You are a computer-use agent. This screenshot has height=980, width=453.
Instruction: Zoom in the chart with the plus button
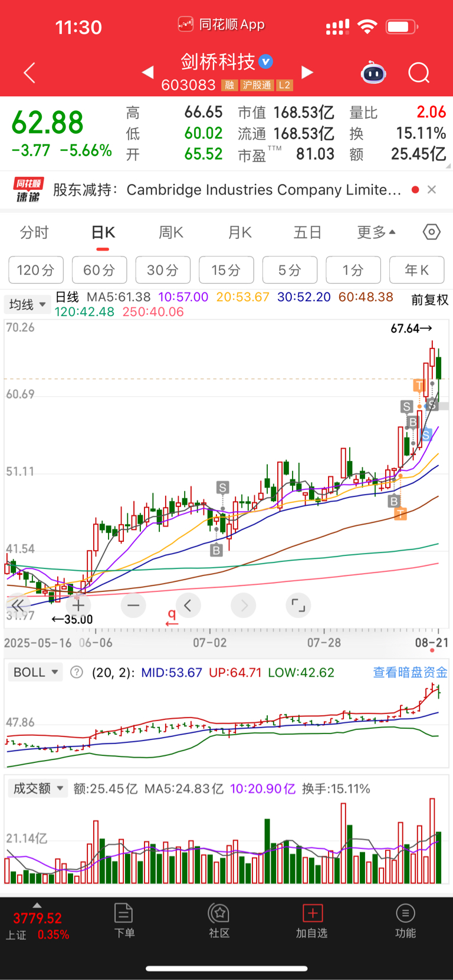[x=78, y=605]
